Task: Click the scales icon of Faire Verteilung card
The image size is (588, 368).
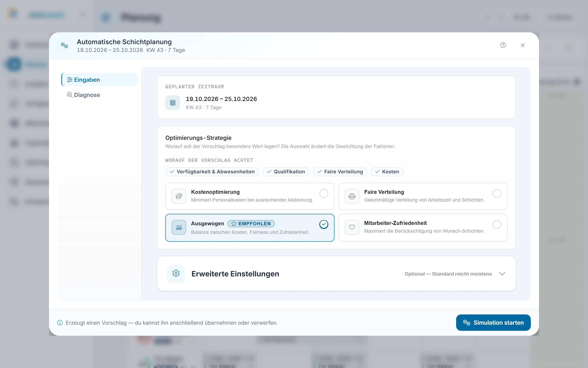Action: (x=352, y=196)
